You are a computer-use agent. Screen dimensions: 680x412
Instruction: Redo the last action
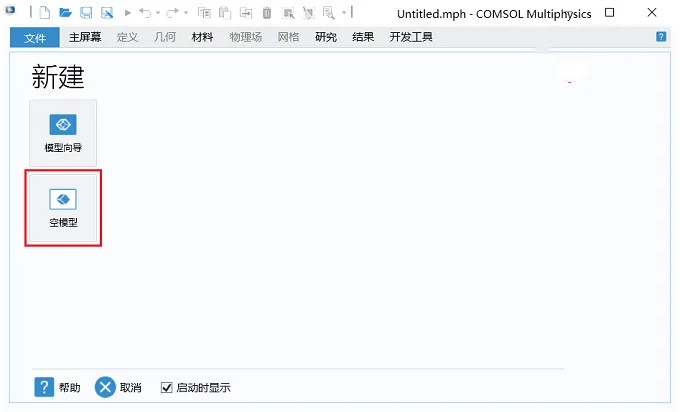tap(173, 13)
